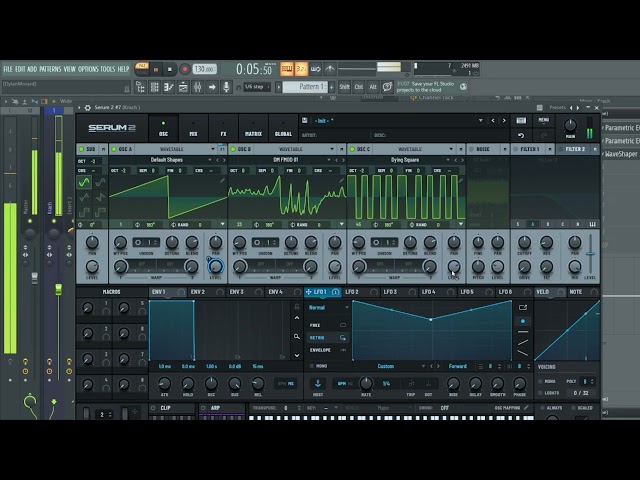Switch to Serum FX tab
This screenshot has height=480, width=640.
click(223, 128)
